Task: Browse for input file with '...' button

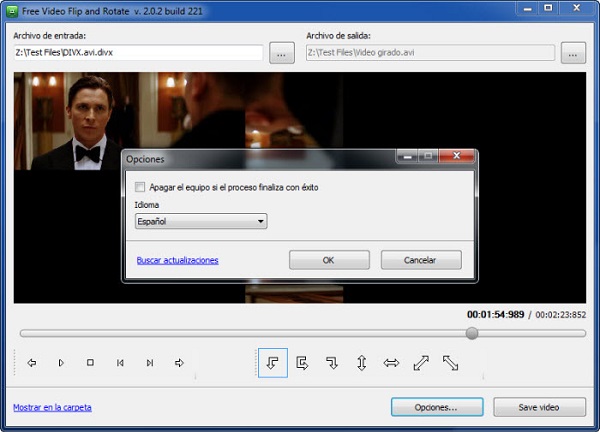Action: click(x=282, y=53)
